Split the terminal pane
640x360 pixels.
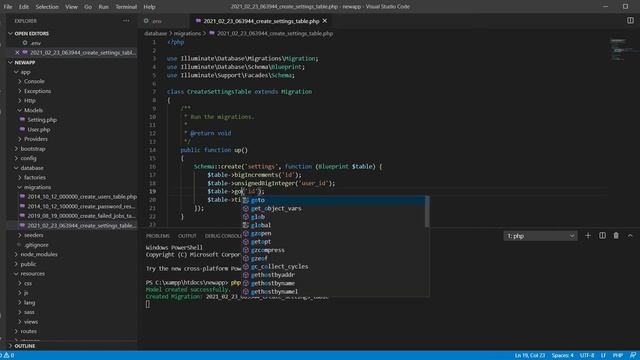pyautogui.click(x=602, y=236)
